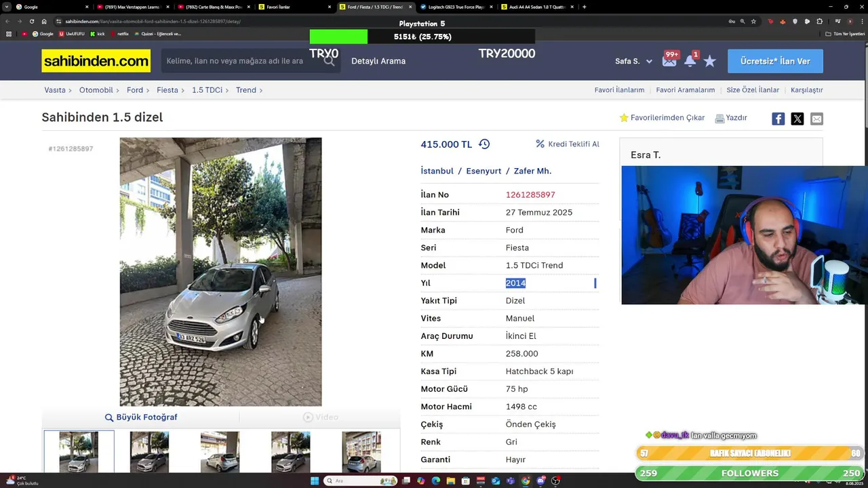Open the messages envelope icon with 99+ badge
This screenshot has width=868, height=488.
(669, 61)
